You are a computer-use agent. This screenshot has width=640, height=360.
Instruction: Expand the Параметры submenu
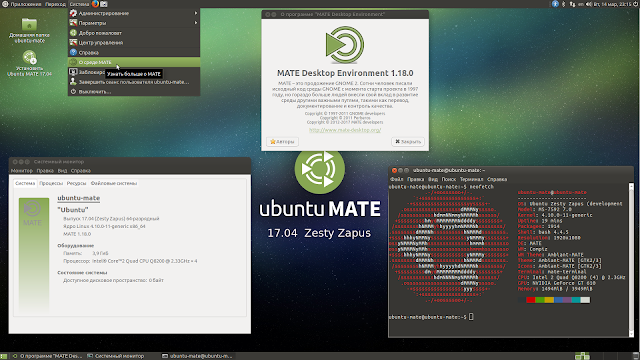click(x=134, y=23)
